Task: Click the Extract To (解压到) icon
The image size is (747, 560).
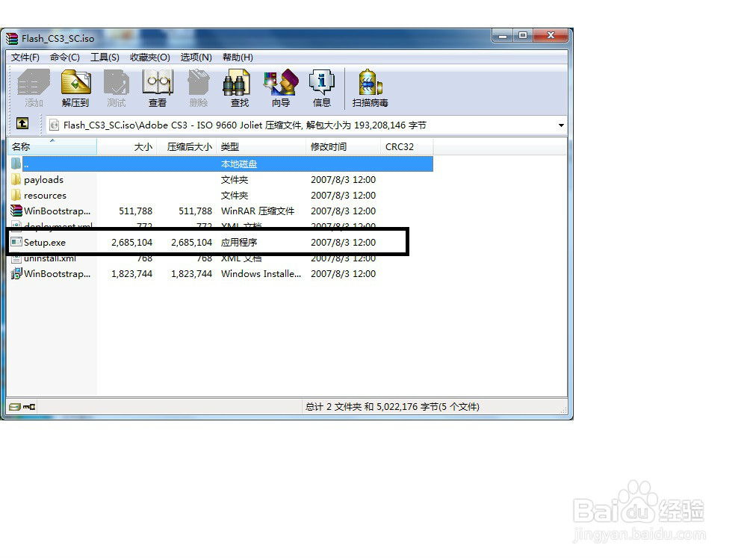Action: (75, 88)
